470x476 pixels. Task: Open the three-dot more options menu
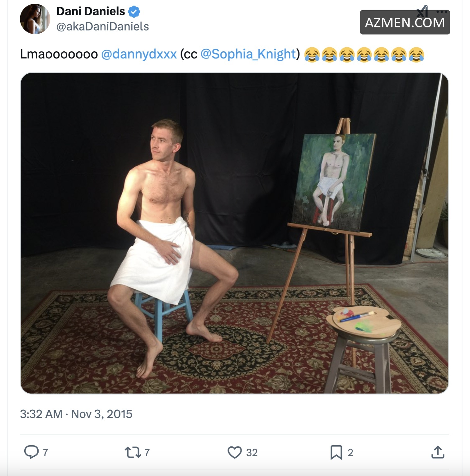[442, 12]
